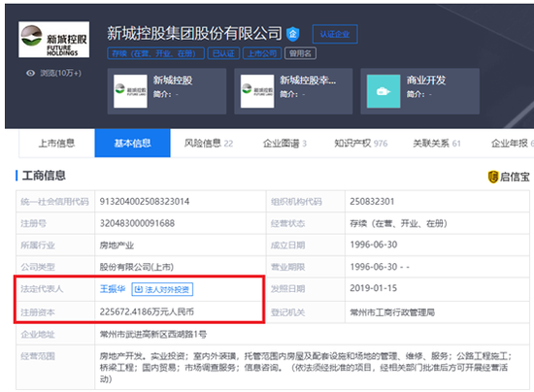534x392 pixels.
Task: Click the eye icon beside 浏览(10万+)
Action: pyautogui.click(x=31, y=73)
